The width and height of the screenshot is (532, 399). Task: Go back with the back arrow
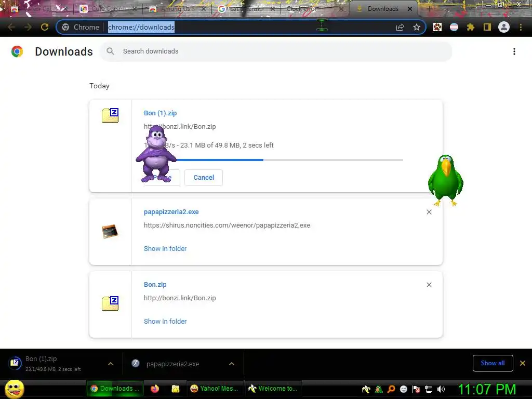tap(11, 27)
